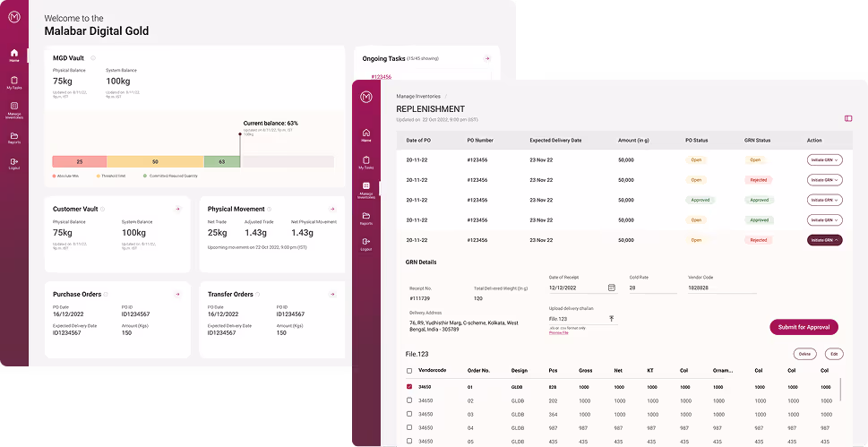Click the green 63 Committed quantity segment
The height and width of the screenshot is (447, 868).
tap(222, 162)
